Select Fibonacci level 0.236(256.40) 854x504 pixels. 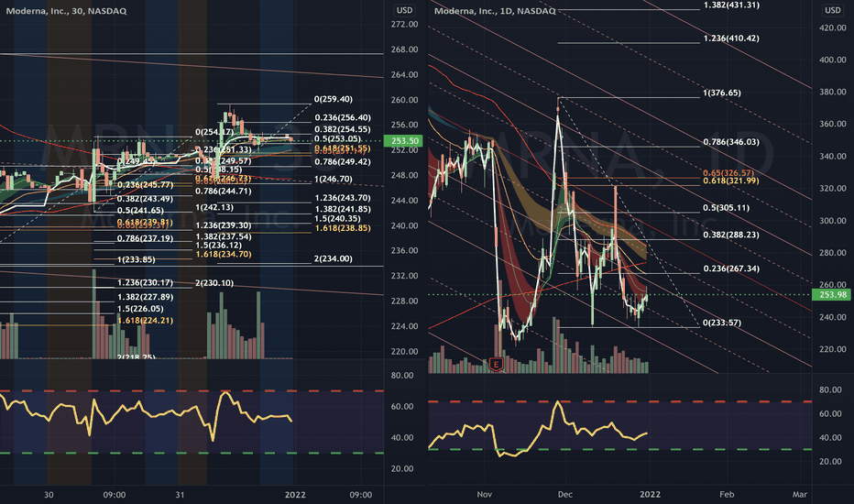point(343,117)
